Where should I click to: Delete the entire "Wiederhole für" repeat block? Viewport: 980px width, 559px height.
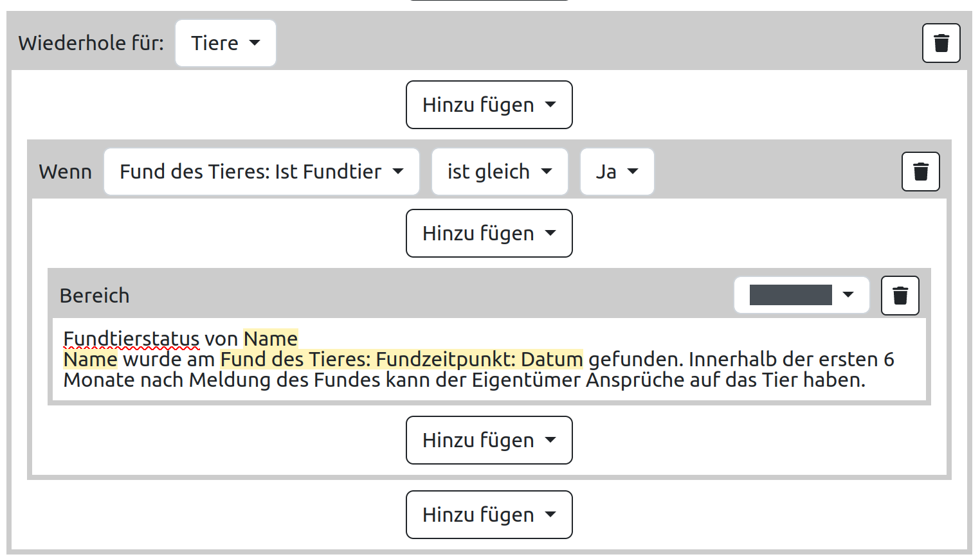tap(941, 42)
